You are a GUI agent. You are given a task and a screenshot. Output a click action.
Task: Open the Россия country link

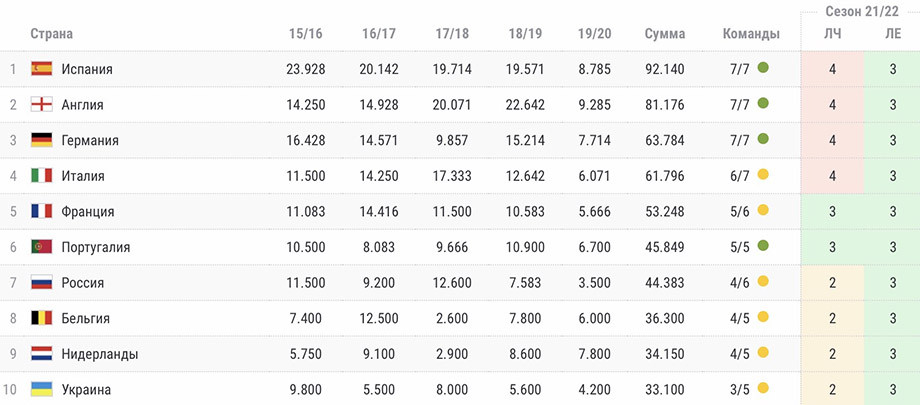coord(83,283)
